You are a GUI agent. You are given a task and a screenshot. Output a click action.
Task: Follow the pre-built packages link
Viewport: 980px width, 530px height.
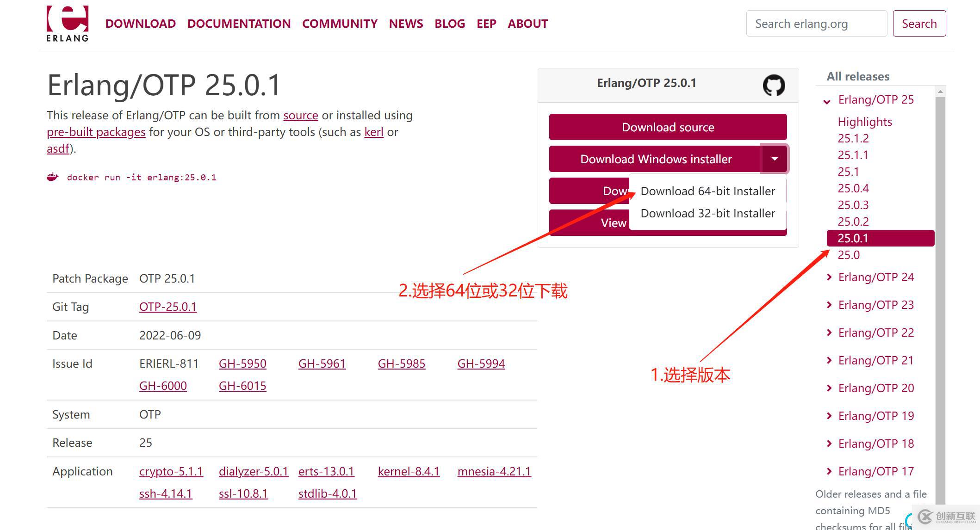click(96, 132)
